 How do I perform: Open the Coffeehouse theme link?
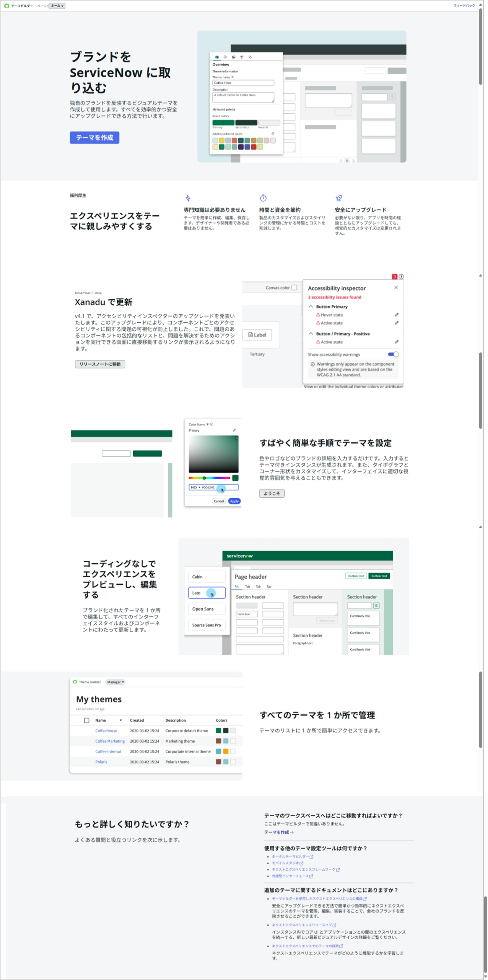[x=106, y=730]
